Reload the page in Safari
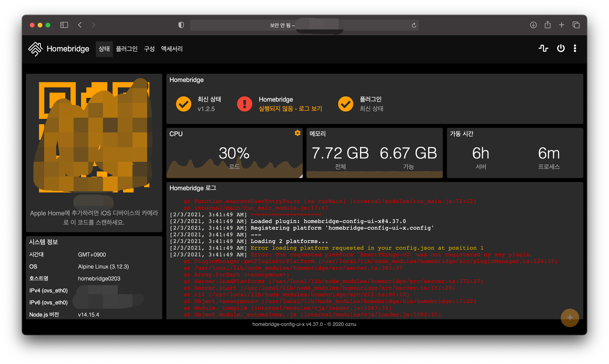The height and width of the screenshot is (364, 609). [x=414, y=25]
